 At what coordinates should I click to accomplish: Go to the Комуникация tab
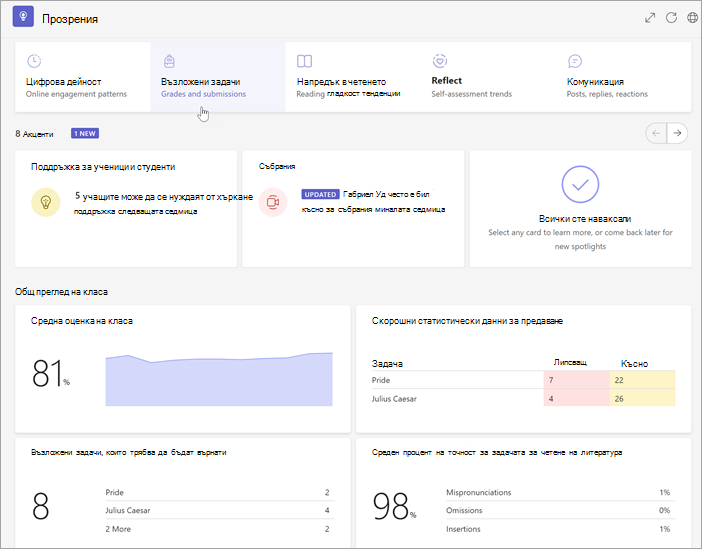click(624, 77)
